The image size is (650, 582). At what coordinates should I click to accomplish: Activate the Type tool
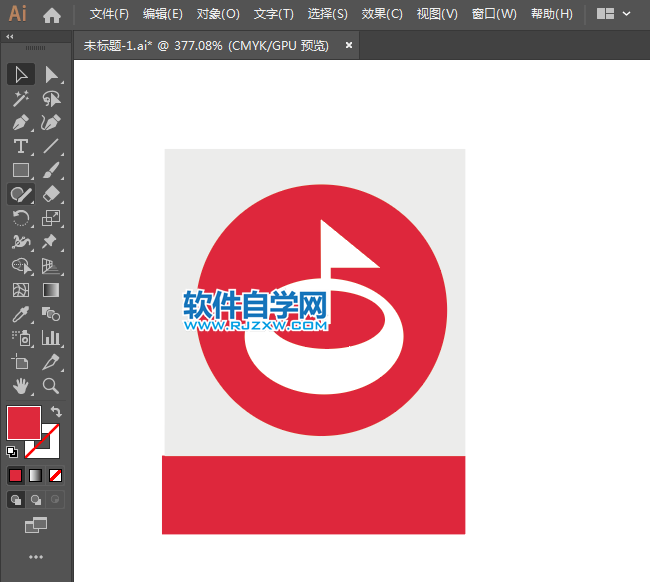click(20, 146)
